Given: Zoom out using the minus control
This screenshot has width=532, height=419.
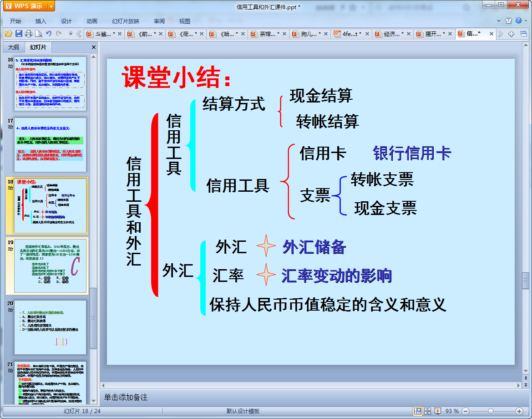Looking at the screenshot, I should pyautogui.click(x=465, y=411).
